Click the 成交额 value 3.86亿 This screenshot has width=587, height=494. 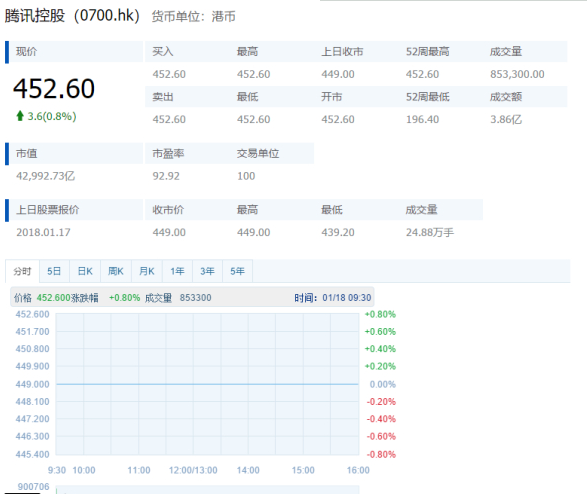(x=506, y=119)
